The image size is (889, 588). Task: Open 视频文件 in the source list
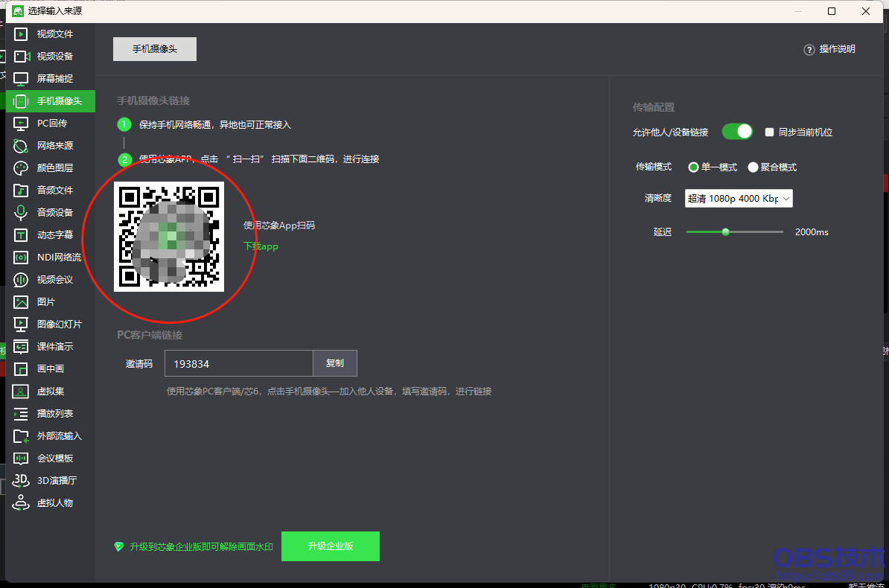pos(55,34)
